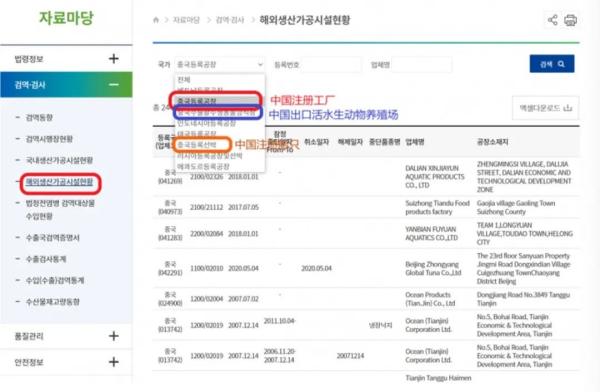Open the 수출검사통계 submenu link
This screenshot has height=392, width=600.
click(x=46, y=259)
